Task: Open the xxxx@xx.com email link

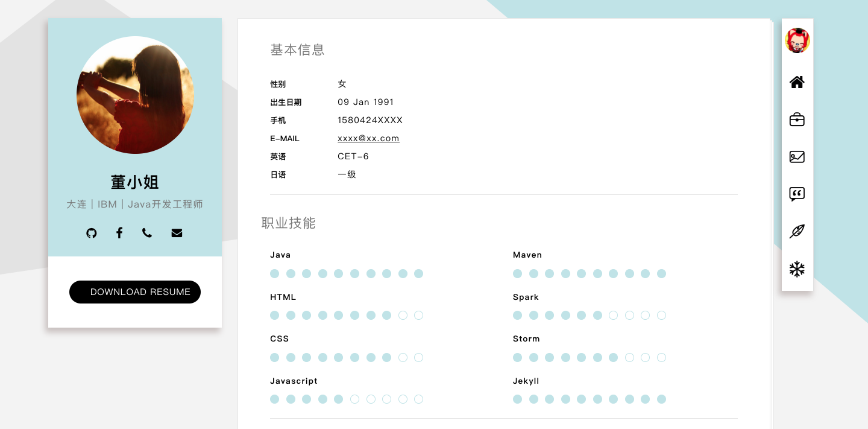Action: (368, 138)
